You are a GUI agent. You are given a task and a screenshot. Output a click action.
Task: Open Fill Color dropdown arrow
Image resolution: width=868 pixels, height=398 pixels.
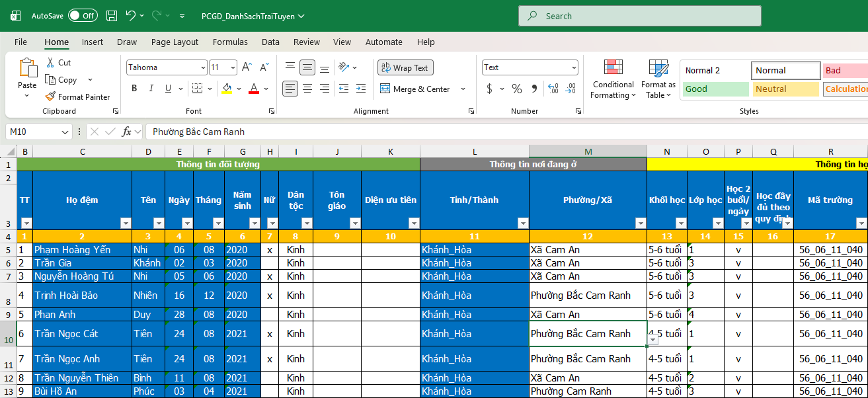[x=239, y=89]
